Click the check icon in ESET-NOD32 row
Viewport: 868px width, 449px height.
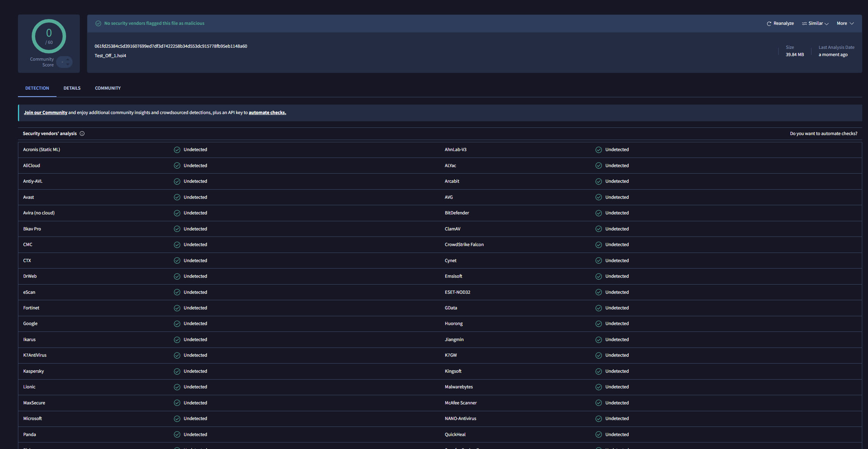598,292
